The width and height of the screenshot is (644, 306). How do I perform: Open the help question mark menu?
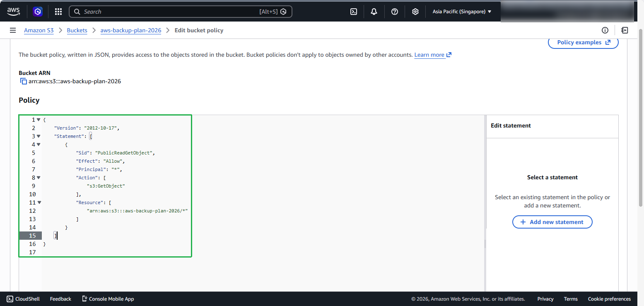(395, 12)
